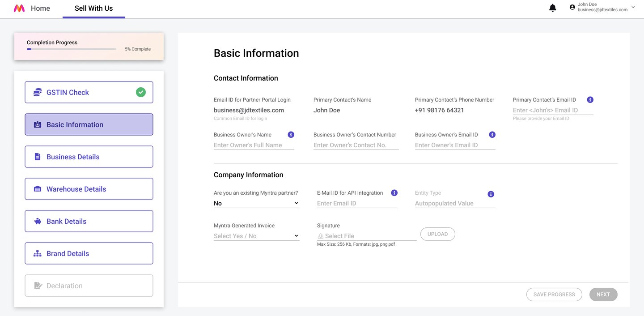The image size is (644, 316).
Task: Switch to Sell With Us tab
Action: 93,9
